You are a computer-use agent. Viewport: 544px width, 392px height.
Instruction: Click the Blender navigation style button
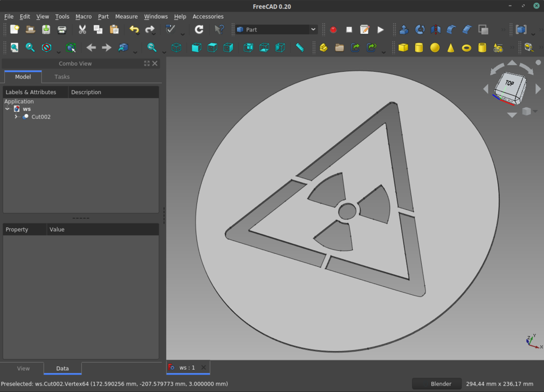click(x=437, y=384)
